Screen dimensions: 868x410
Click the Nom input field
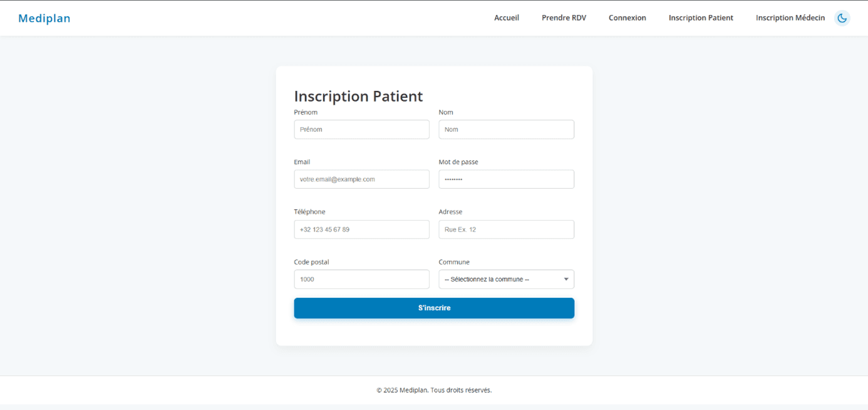click(506, 129)
